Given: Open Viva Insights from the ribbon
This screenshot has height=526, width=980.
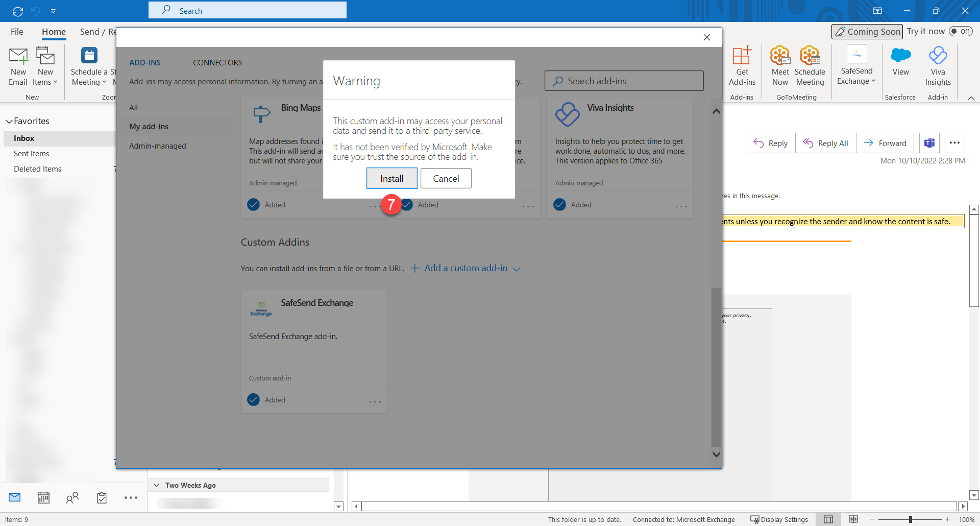Looking at the screenshot, I should [938, 65].
